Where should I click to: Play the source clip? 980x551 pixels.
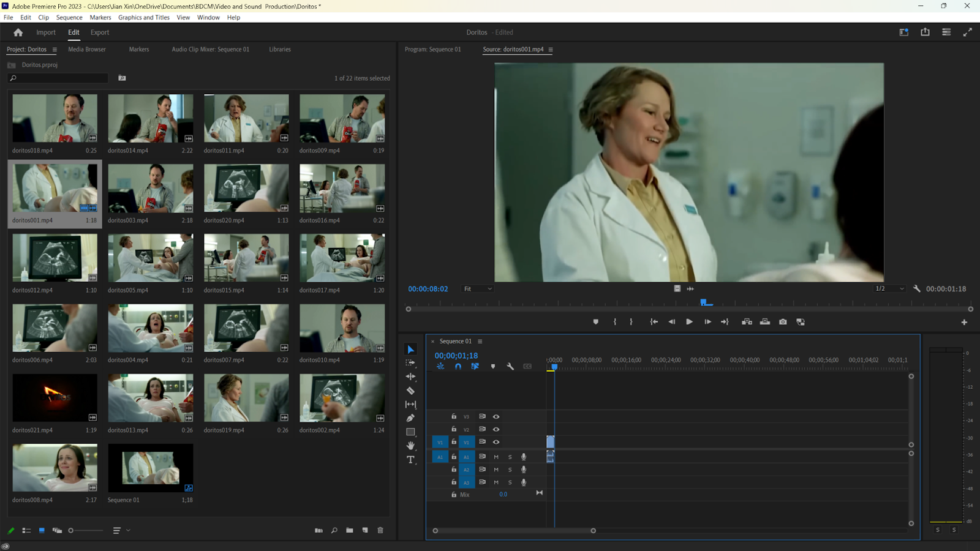click(x=689, y=322)
